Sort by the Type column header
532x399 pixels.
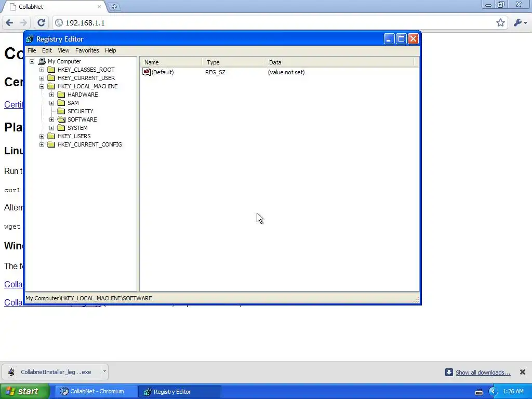[233, 62]
